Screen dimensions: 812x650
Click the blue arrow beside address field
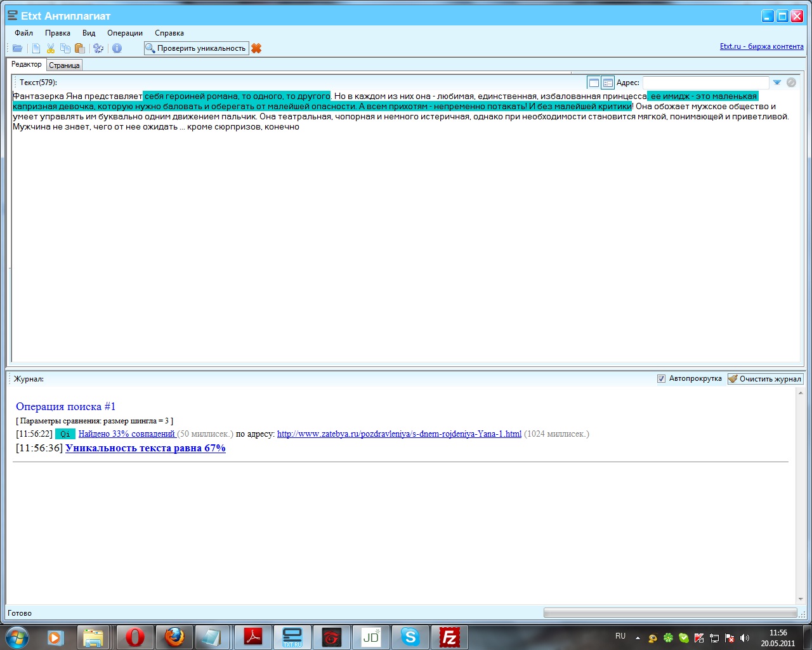coord(776,83)
